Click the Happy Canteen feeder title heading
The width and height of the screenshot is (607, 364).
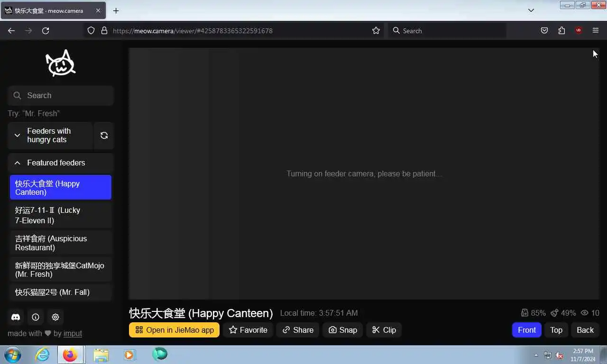(x=201, y=313)
